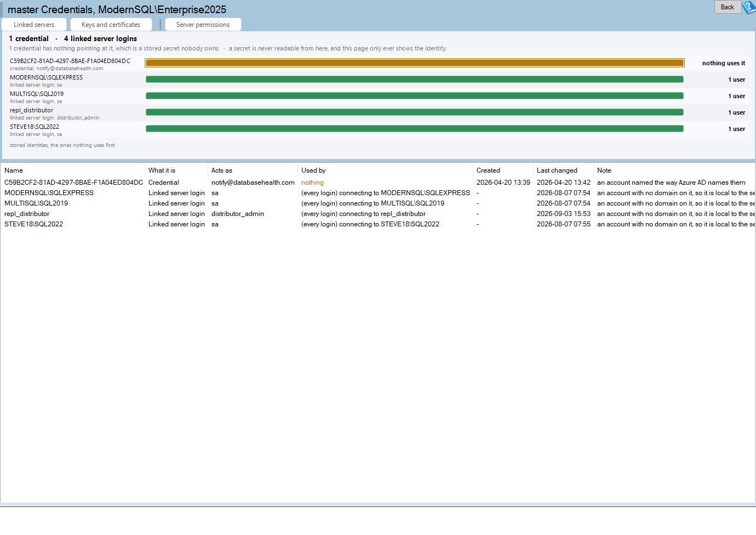Click the '1 credential' heading text
This screenshot has height=535, width=756.
pyautogui.click(x=28, y=38)
